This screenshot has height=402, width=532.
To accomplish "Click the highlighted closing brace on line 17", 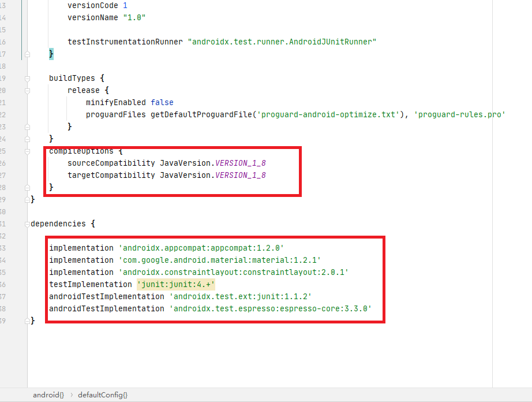I will 51,54.
